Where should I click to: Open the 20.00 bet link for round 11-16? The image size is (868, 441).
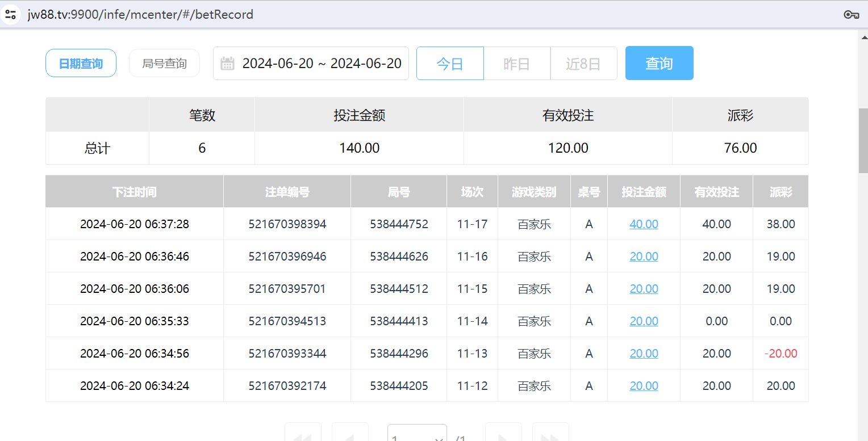[644, 257]
